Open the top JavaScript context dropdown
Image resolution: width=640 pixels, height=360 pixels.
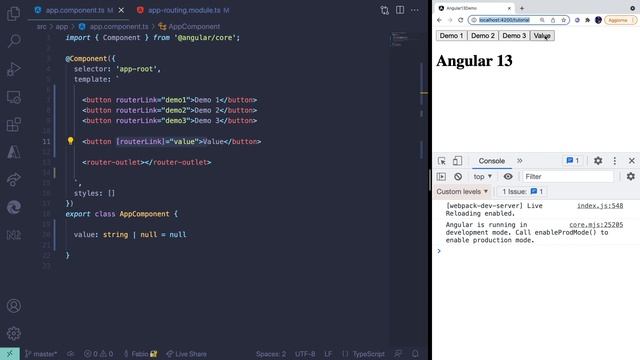point(483,176)
